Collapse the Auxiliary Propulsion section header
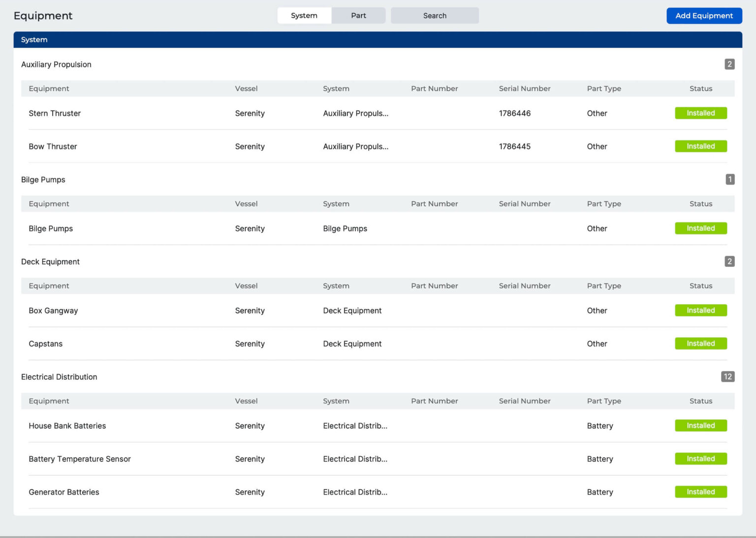The height and width of the screenshot is (538, 756). point(56,64)
